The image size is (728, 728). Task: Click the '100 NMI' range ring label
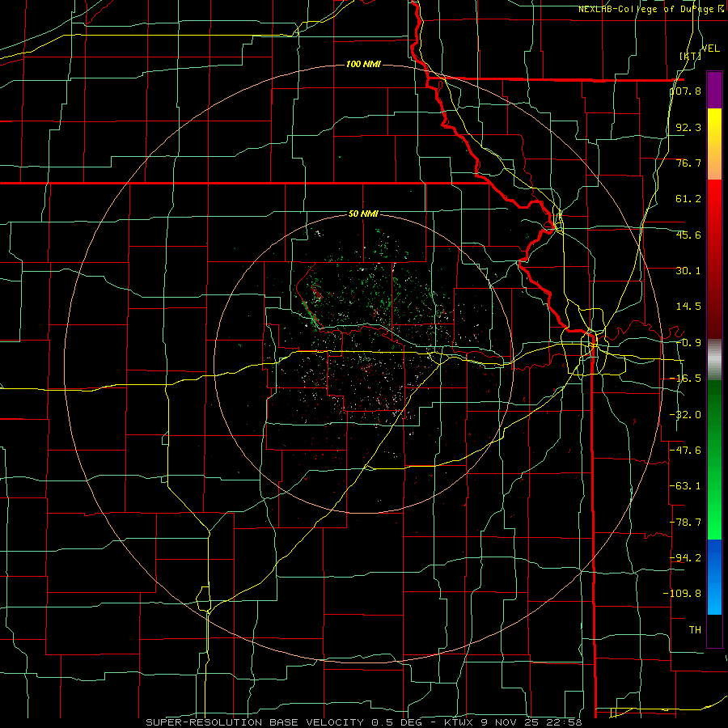[363, 64]
